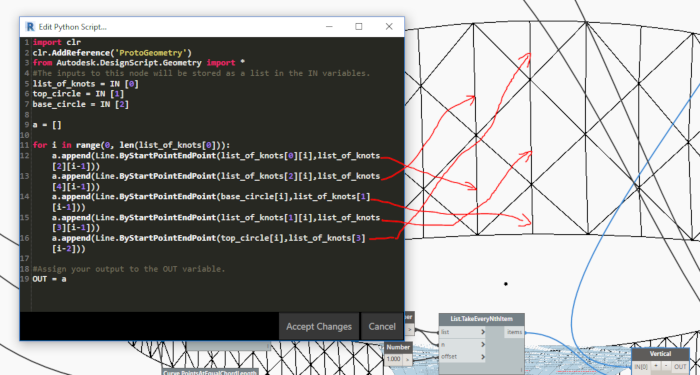This screenshot has height=375, width=700.
Task: Click the offset input port chevron
Action: point(483,357)
